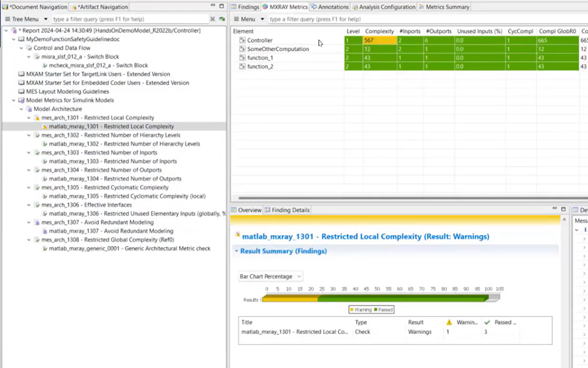The height and width of the screenshot is (368, 588).
Task: Click warning icon of mes_arch_1301 node
Action: pos(37,117)
